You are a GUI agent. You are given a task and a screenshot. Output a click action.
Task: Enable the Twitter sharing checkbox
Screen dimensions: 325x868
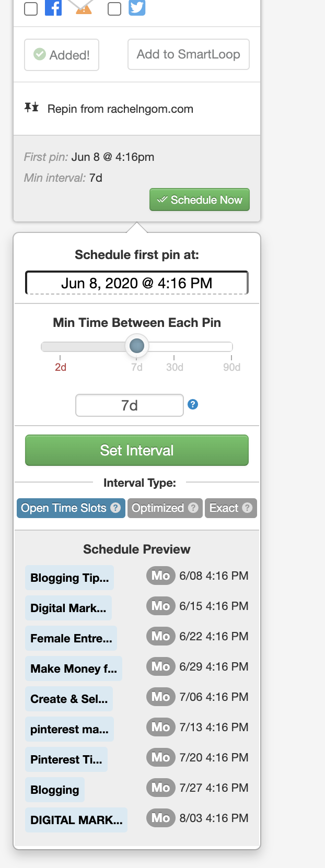click(x=113, y=8)
